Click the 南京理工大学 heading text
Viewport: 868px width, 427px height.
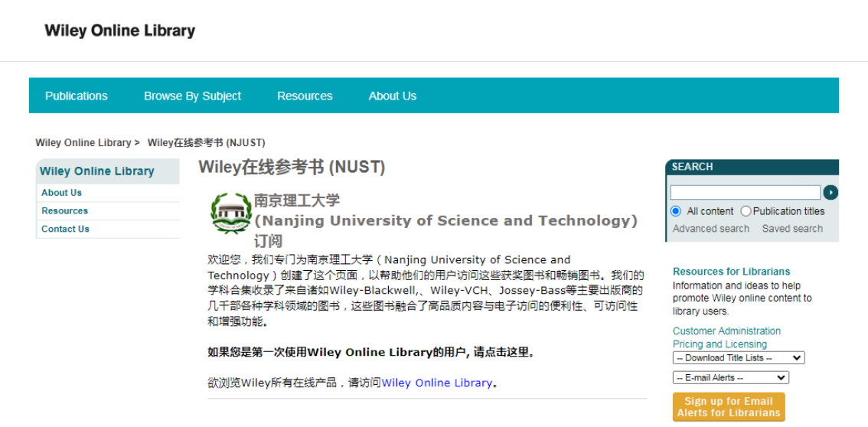click(297, 200)
